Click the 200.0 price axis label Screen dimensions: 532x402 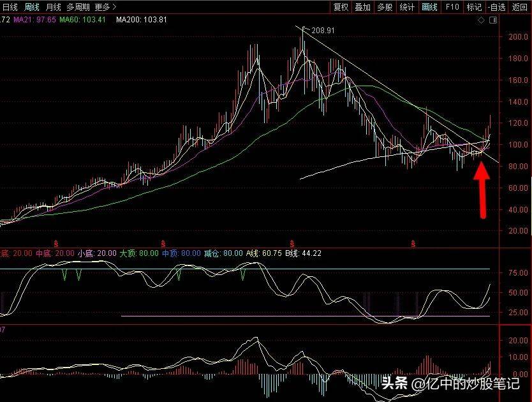pos(518,36)
